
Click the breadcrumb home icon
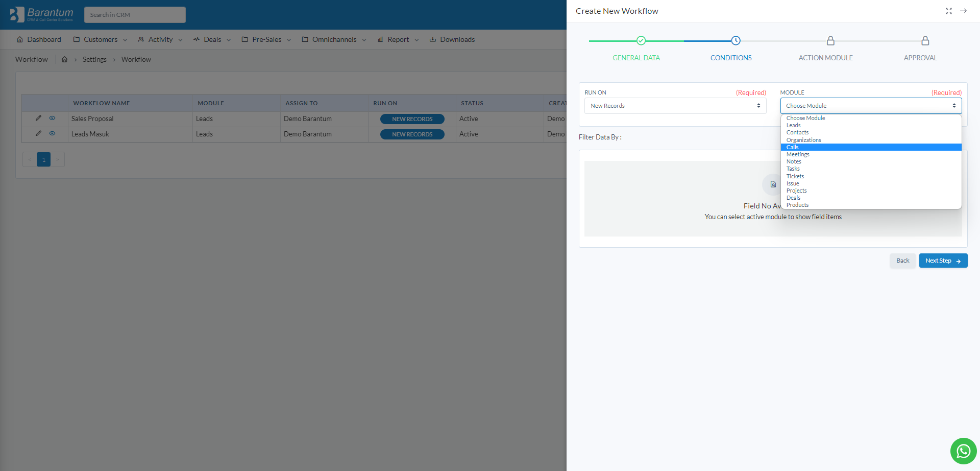(x=65, y=59)
